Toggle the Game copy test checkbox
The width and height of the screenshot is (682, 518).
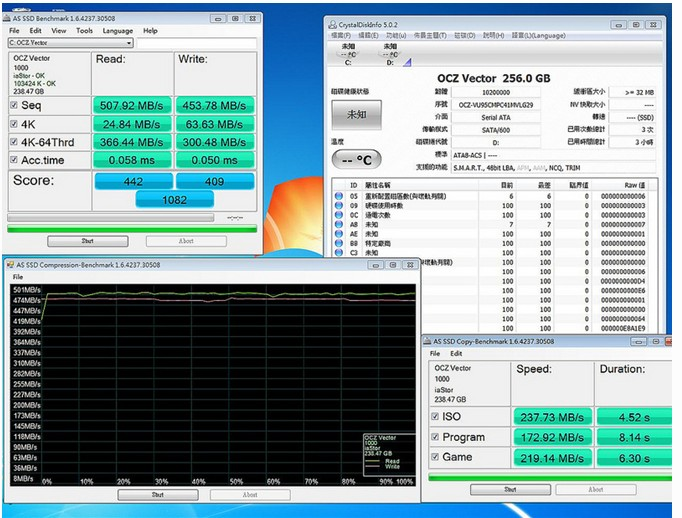pyautogui.click(x=435, y=457)
